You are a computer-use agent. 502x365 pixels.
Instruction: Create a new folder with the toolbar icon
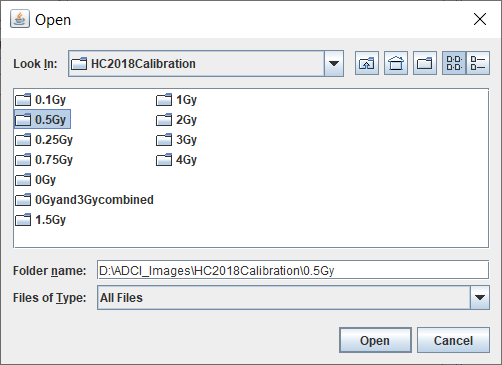(425, 63)
